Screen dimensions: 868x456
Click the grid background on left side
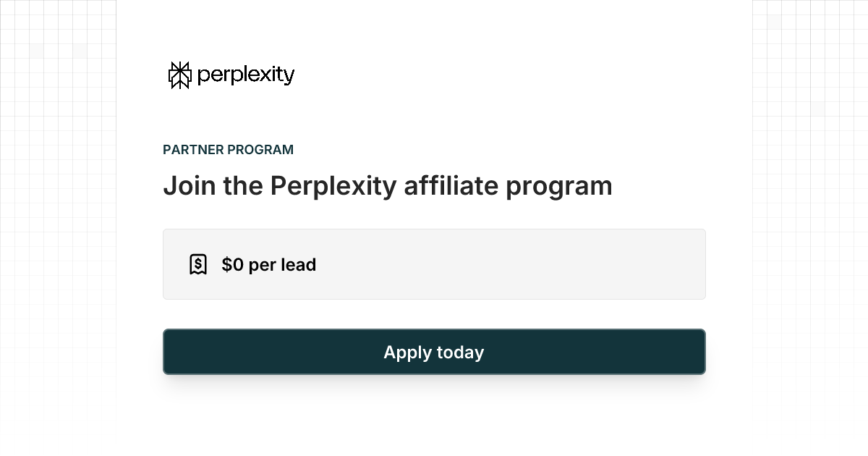[58, 217]
